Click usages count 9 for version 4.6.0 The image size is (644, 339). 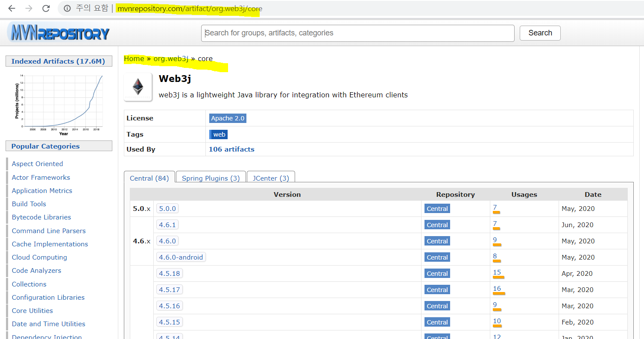pos(495,240)
